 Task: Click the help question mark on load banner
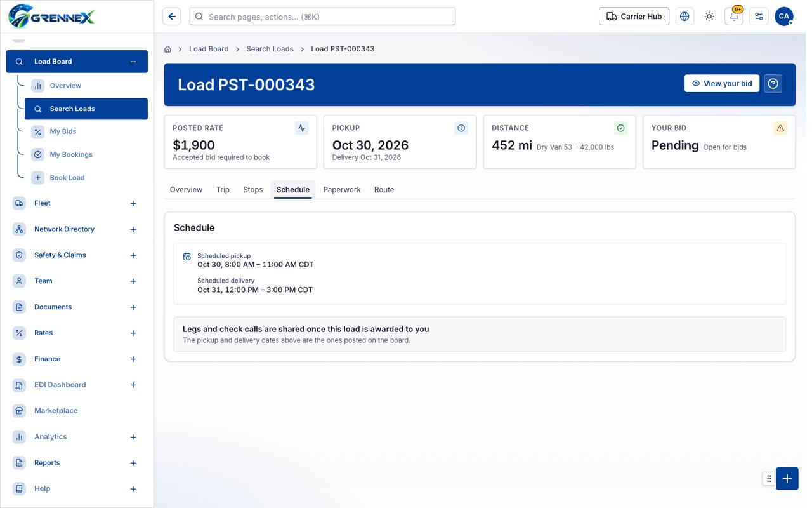[773, 84]
